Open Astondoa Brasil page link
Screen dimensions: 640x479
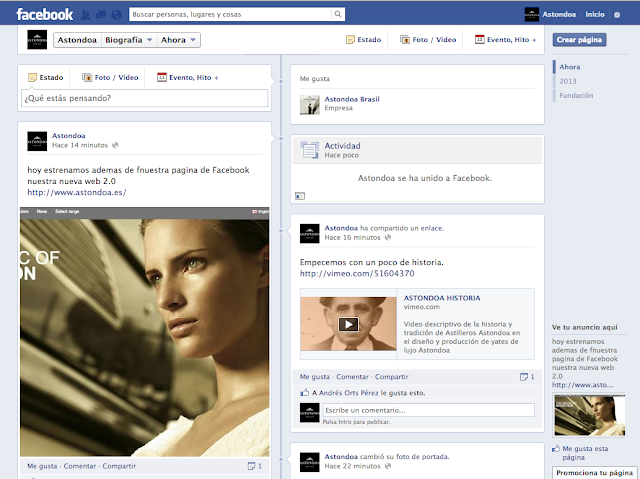(x=352, y=99)
